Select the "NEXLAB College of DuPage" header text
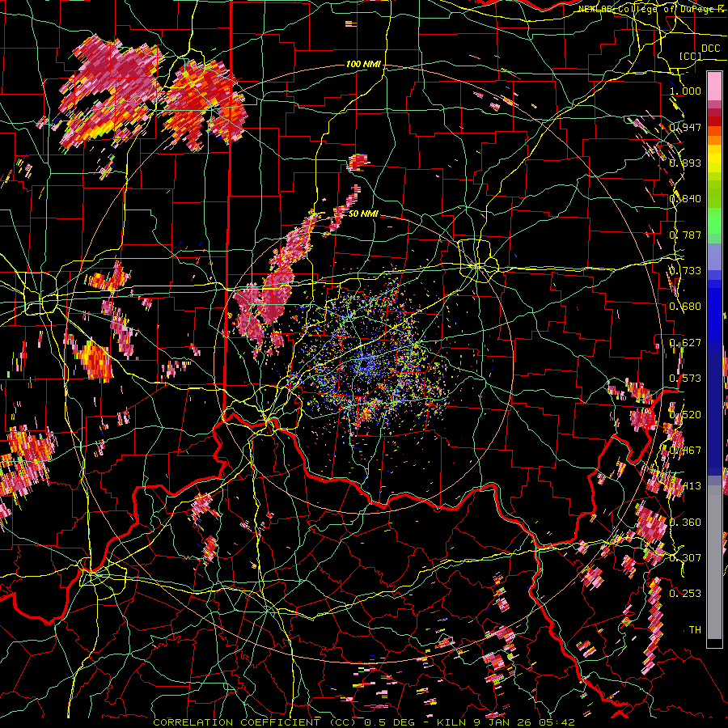 pos(648,9)
